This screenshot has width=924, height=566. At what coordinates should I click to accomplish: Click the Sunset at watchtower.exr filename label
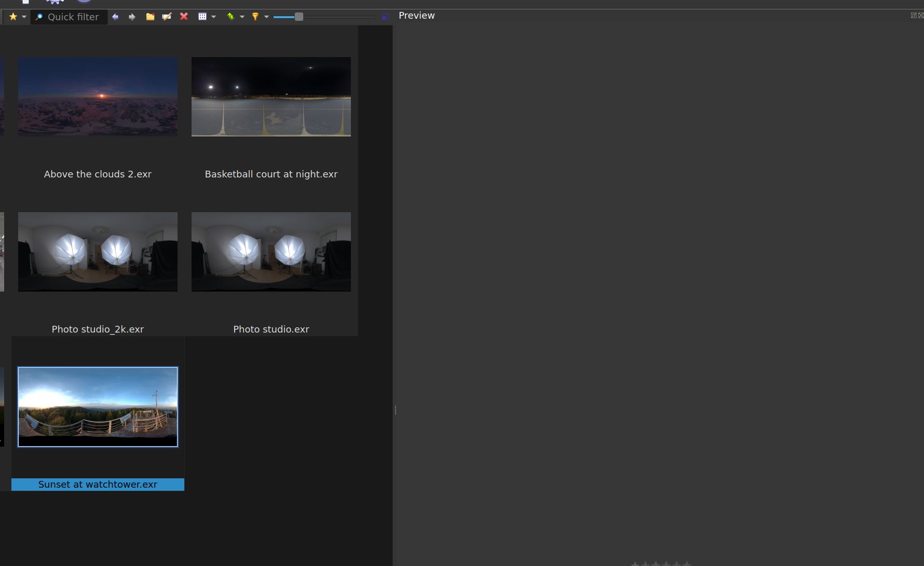(x=98, y=484)
